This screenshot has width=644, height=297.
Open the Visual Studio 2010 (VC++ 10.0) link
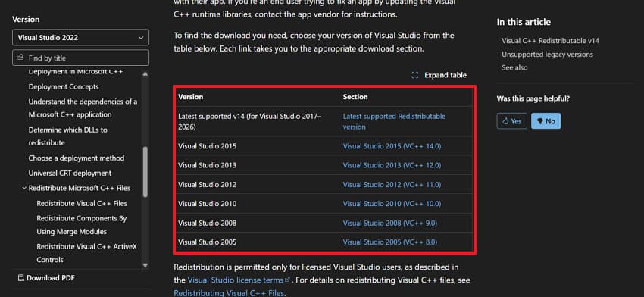(392, 204)
